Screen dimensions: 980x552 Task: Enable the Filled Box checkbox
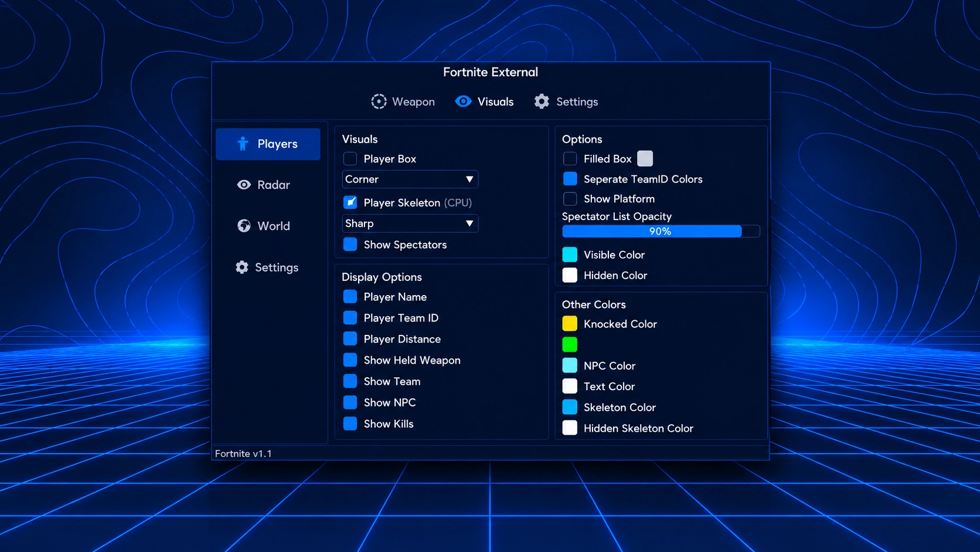[x=570, y=159]
